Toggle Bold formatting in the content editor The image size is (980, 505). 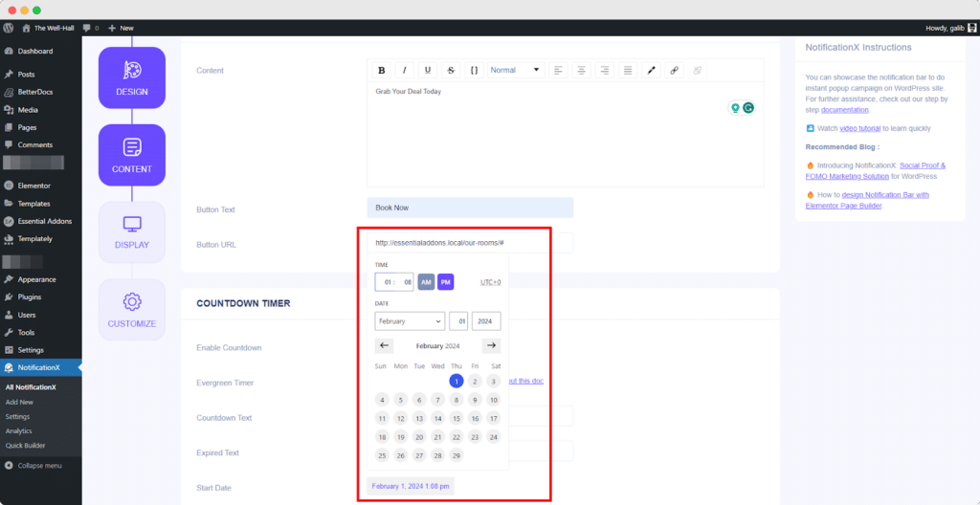pos(381,71)
